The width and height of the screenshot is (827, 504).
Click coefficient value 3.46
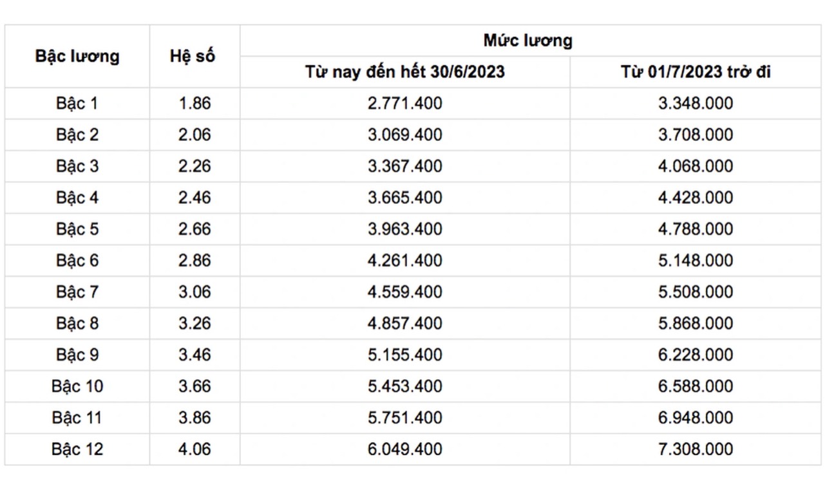[x=195, y=355]
